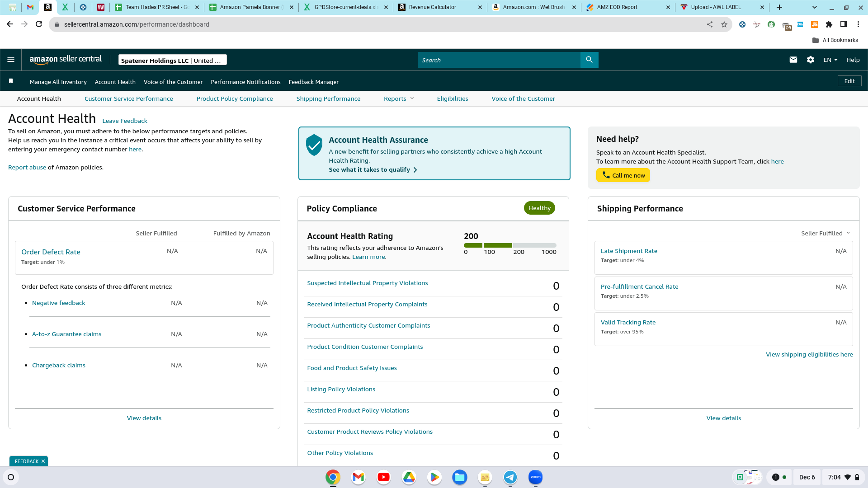Viewport: 868px width, 488px height.
Task: Open Play Store from the shelf
Action: [434, 477]
